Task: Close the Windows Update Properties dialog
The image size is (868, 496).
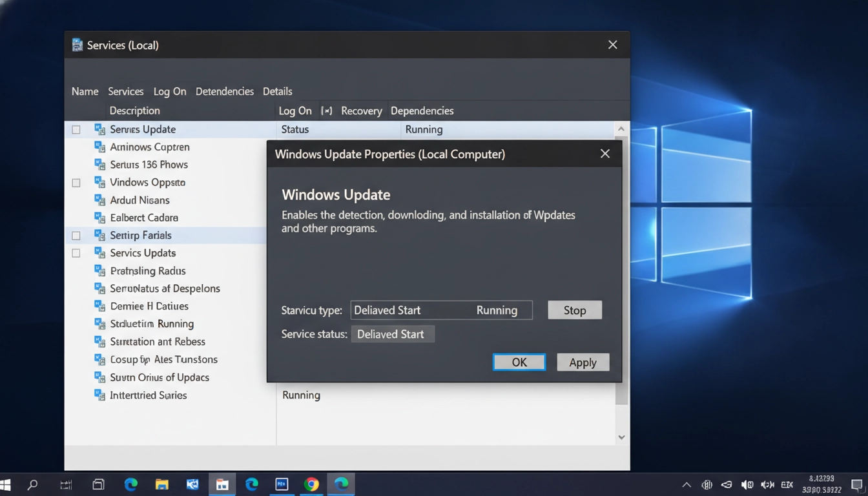Action: 605,154
